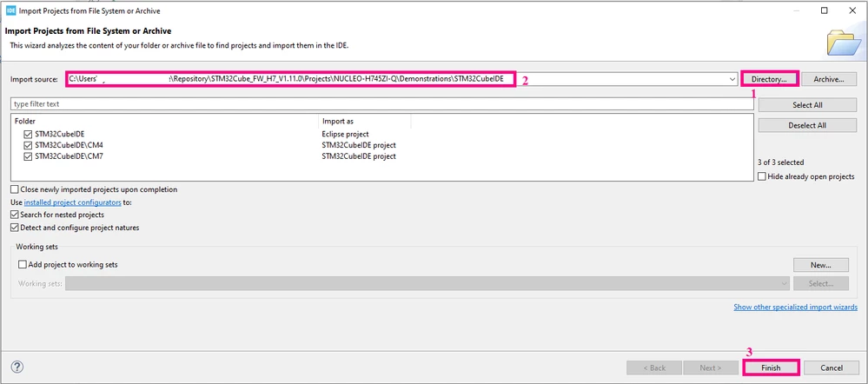This screenshot has width=868, height=384.
Task: Enable Close newly imported projects upon completion
Action: (15, 189)
